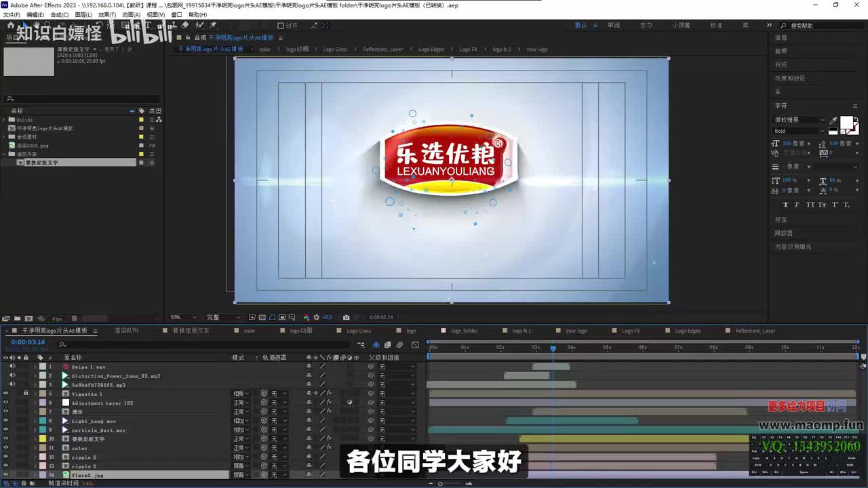The width and height of the screenshot is (868, 488).
Task: Open blending mode dropdown for Vignette 1
Action: [241, 393]
